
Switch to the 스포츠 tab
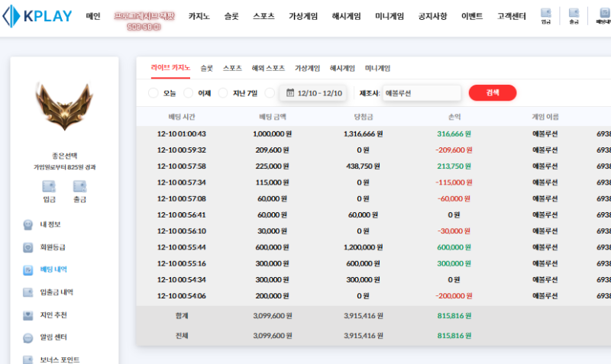pos(232,68)
